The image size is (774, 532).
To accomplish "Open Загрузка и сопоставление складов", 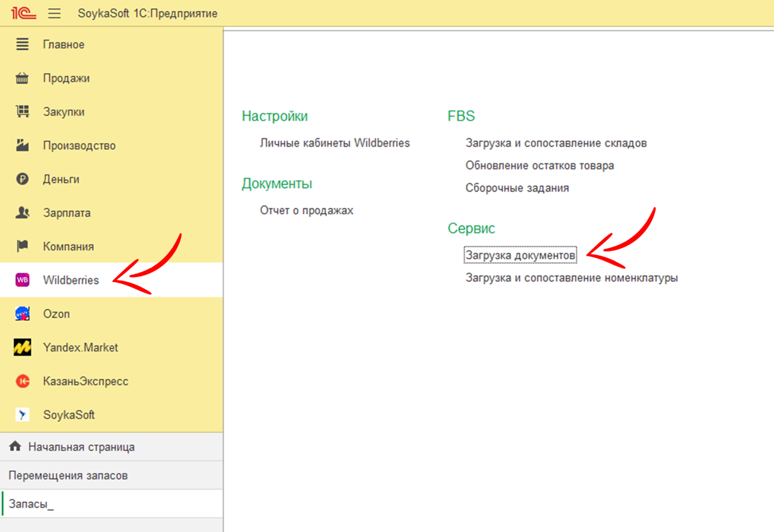I will (x=556, y=143).
